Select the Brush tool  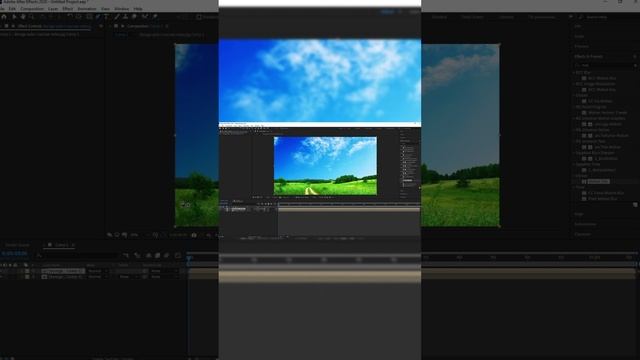117,17
